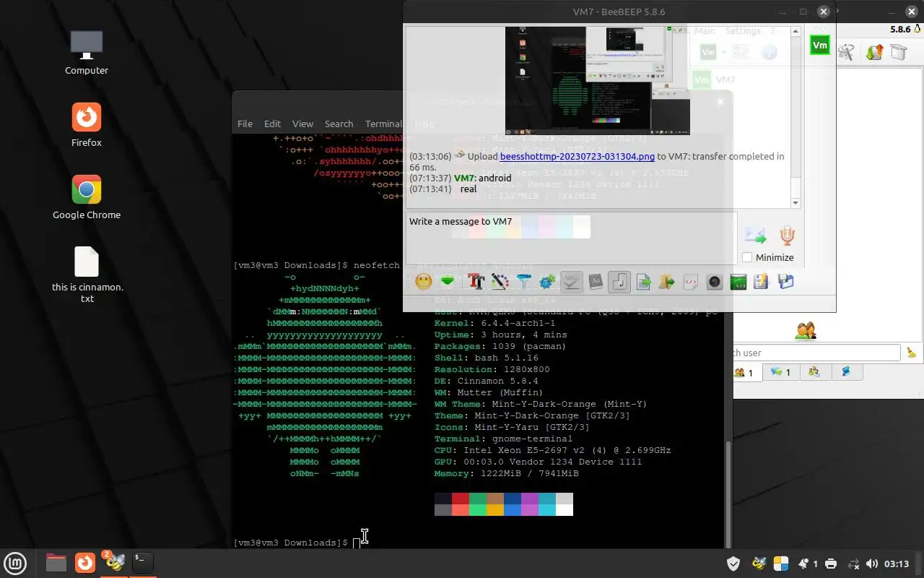The image size is (924, 578).
Task: Launch Google Chrome from the desktop
Action: coord(87,197)
